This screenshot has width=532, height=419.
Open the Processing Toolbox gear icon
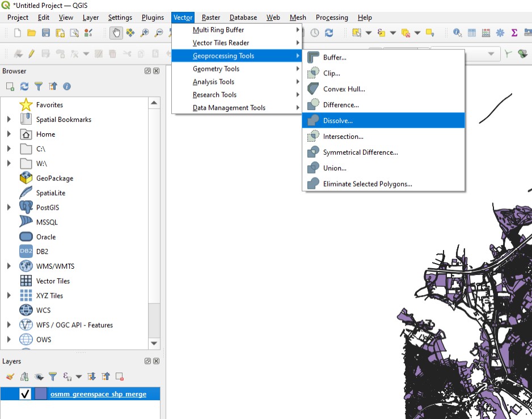click(x=499, y=33)
